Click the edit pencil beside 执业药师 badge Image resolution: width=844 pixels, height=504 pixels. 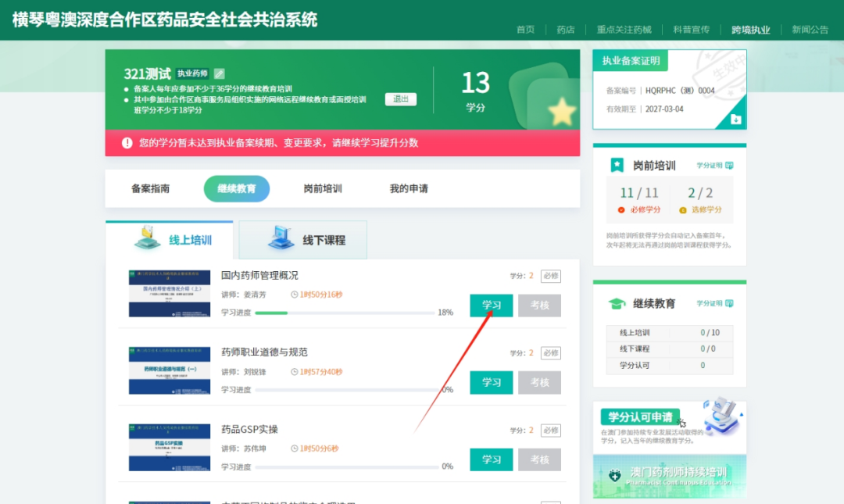219,74
